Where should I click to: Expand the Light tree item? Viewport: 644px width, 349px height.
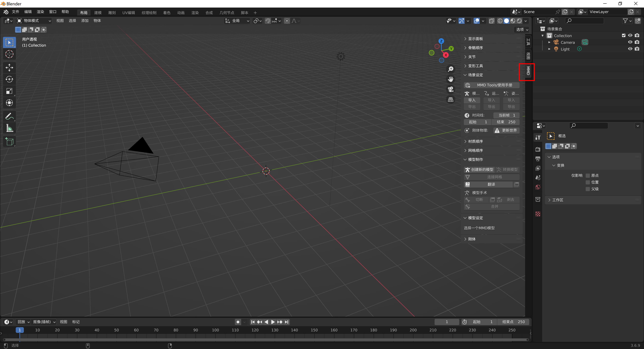(x=549, y=49)
